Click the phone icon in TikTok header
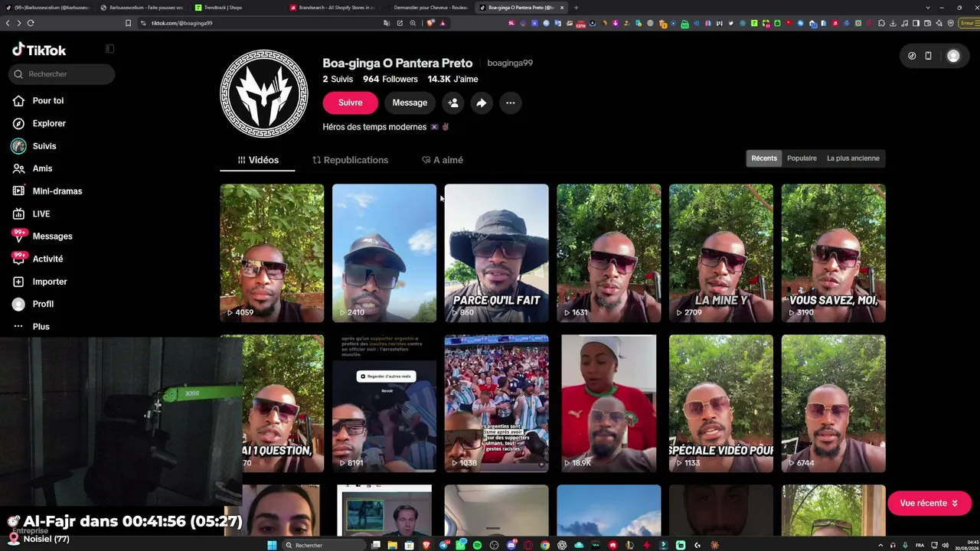 click(928, 56)
